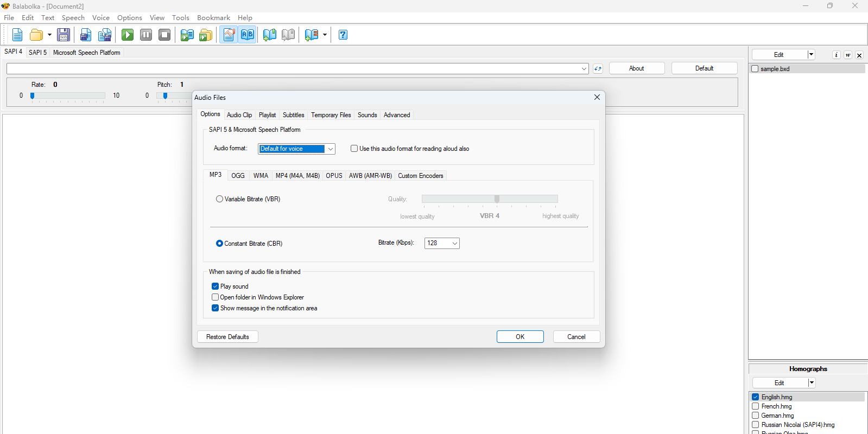Open the Subtitles tab in Audio Files

tap(293, 115)
